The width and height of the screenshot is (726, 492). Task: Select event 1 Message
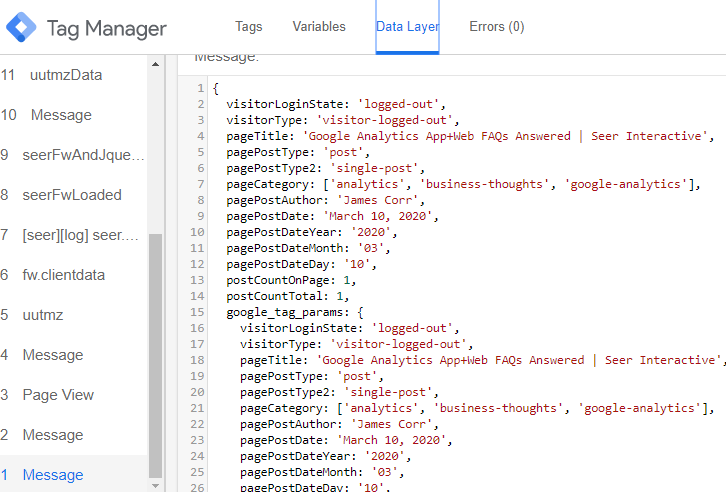[x=53, y=475]
